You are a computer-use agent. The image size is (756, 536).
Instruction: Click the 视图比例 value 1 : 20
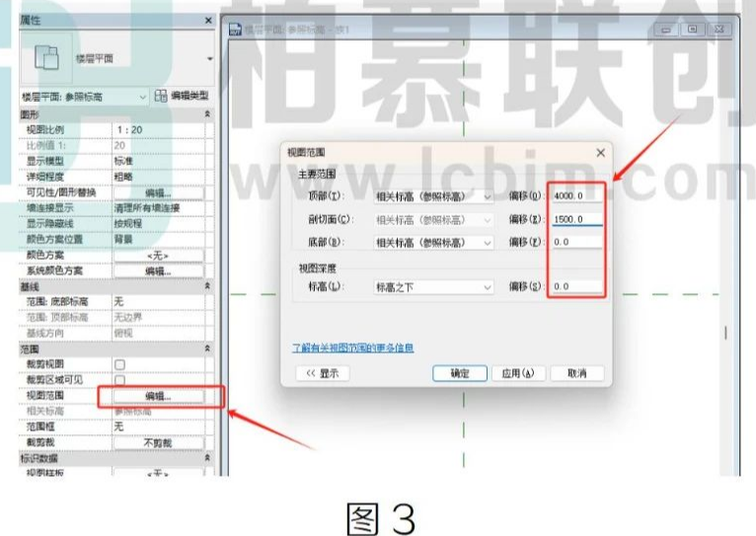point(159,129)
